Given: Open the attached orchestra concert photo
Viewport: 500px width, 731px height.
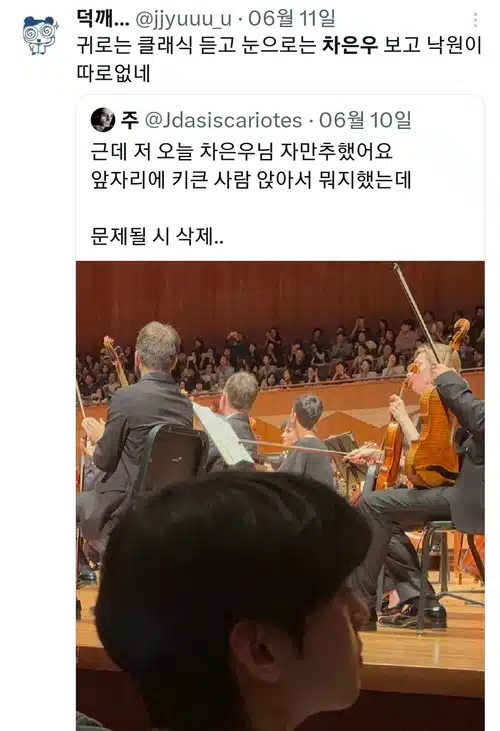Looking at the screenshot, I should click(x=280, y=496).
